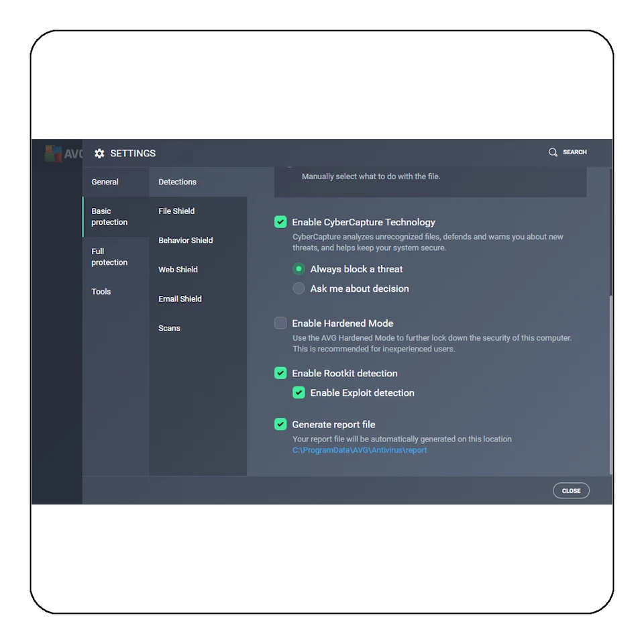Open the report file location link

point(360,450)
